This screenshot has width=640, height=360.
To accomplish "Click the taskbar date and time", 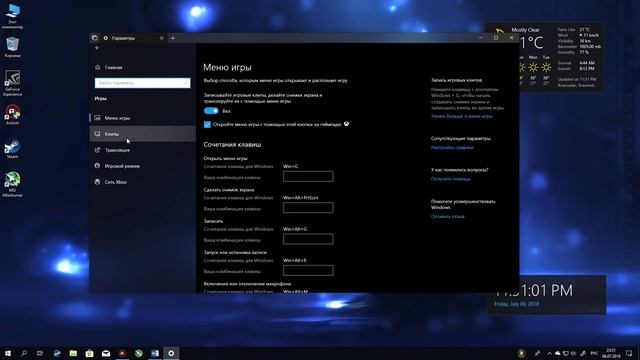I will coord(611,353).
